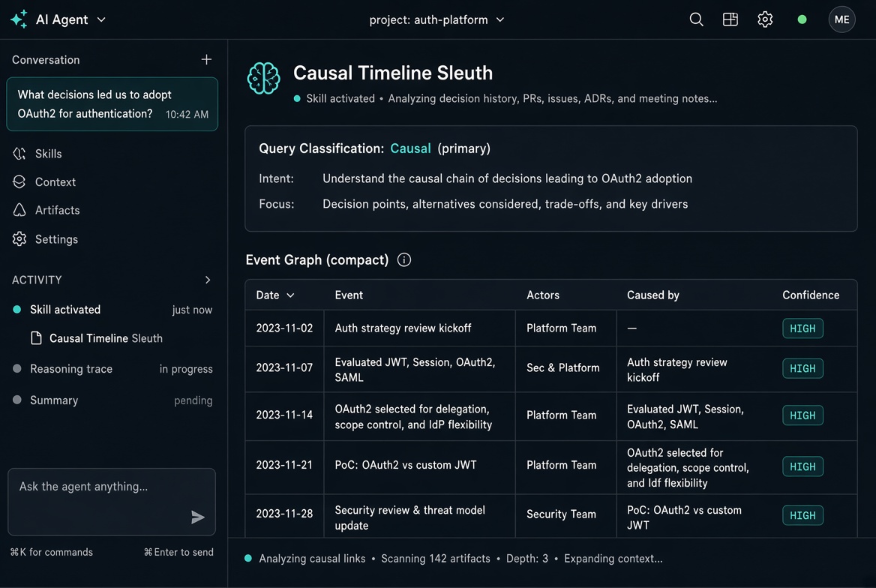Click the green online status dot

(802, 19)
